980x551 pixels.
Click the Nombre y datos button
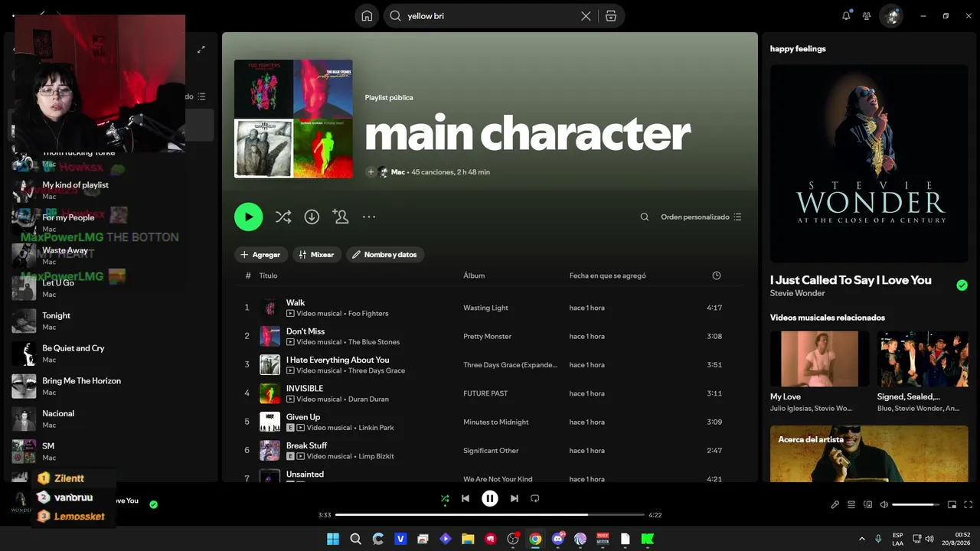click(x=385, y=255)
